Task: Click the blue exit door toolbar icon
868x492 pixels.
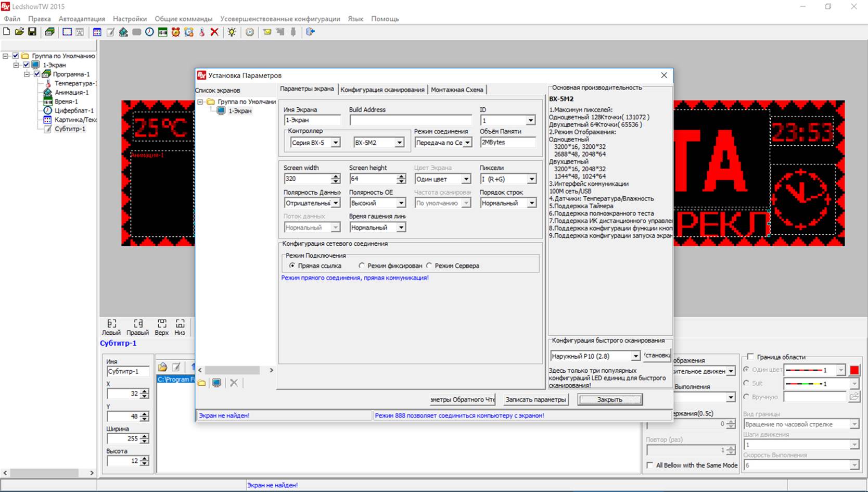Action: pyautogui.click(x=310, y=32)
